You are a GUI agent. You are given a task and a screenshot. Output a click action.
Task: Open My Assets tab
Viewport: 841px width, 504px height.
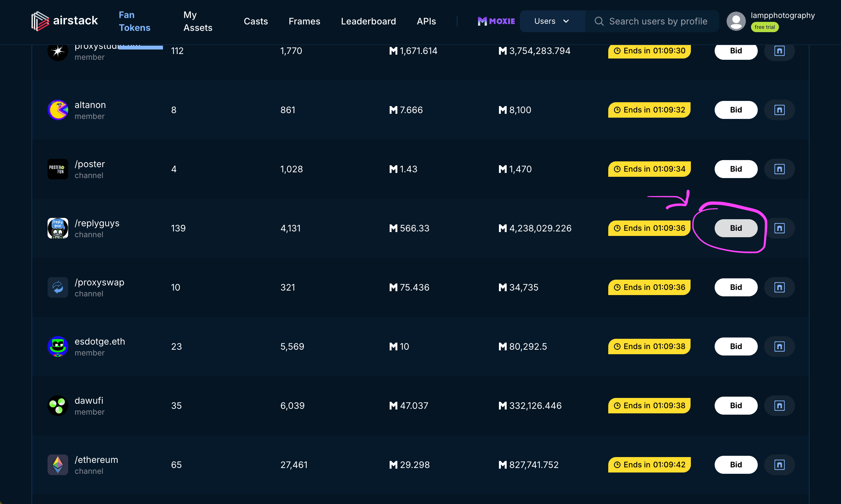[x=198, y=21]
